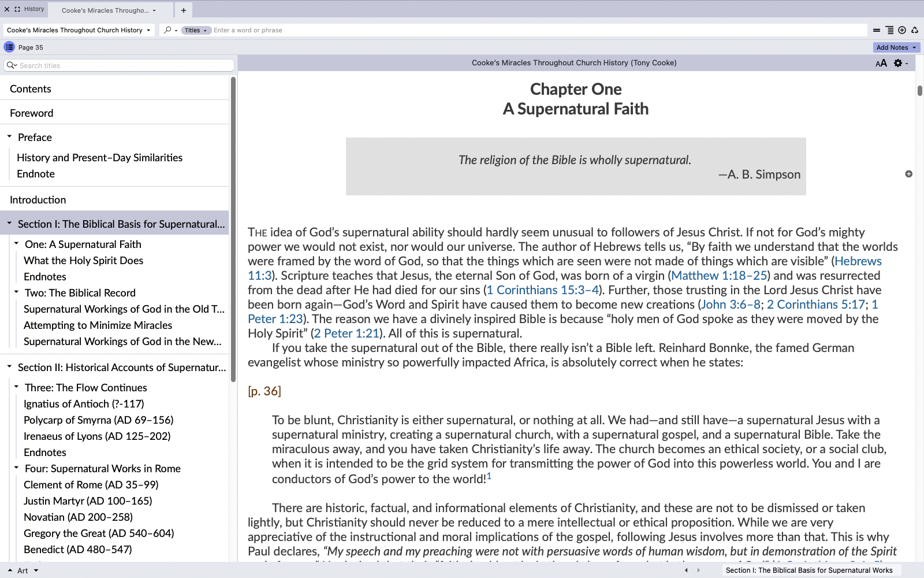Select History and Present-Day Similarities

[x=99, y=158]
